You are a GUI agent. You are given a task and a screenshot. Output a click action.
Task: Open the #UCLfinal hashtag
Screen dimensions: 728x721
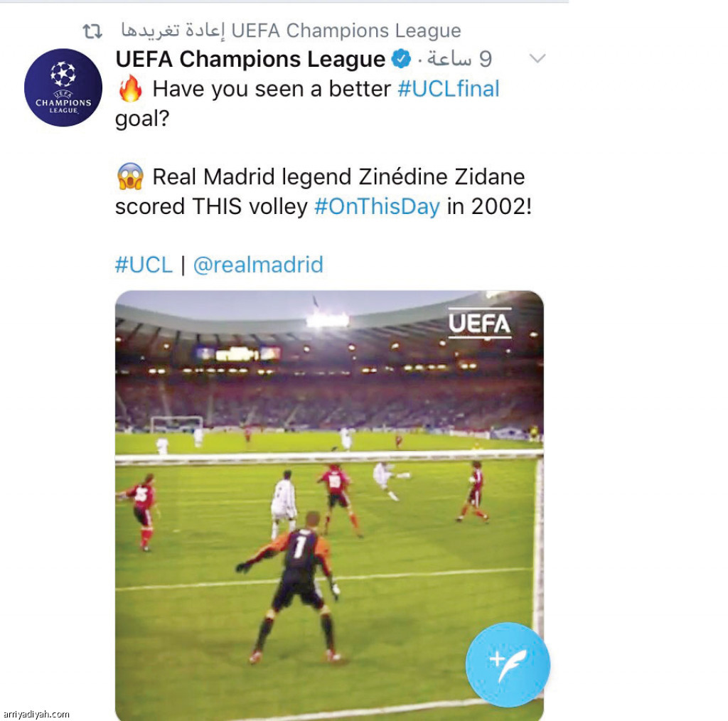[x=449, y=89]
